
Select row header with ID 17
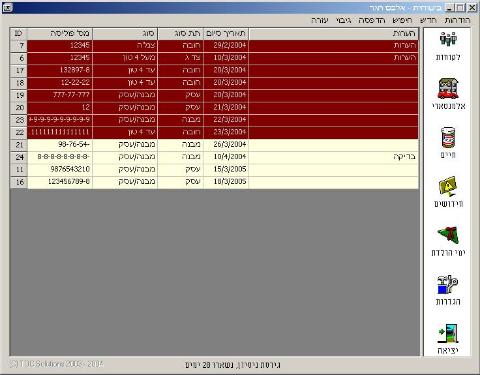(19, 70)
